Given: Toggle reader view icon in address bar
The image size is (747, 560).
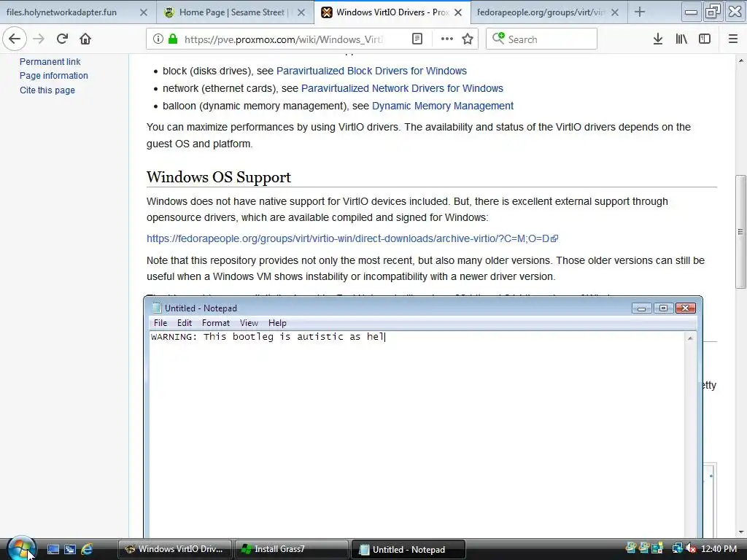Looking at the screenshot, I should pyautogui.click(x=417, y=39).
